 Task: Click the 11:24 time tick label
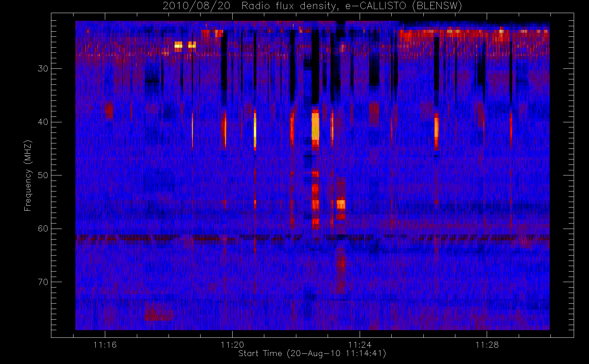[360, 345]
